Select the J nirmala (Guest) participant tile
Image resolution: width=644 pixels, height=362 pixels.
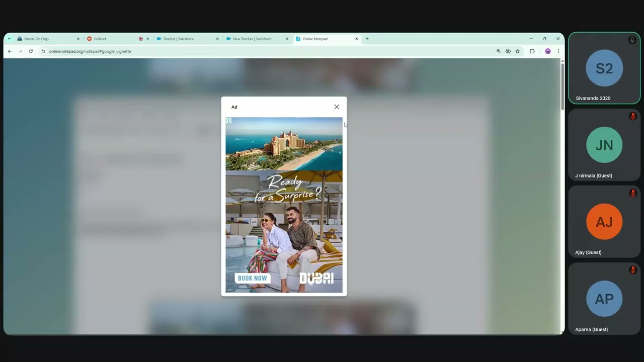[x=604, y=145]
